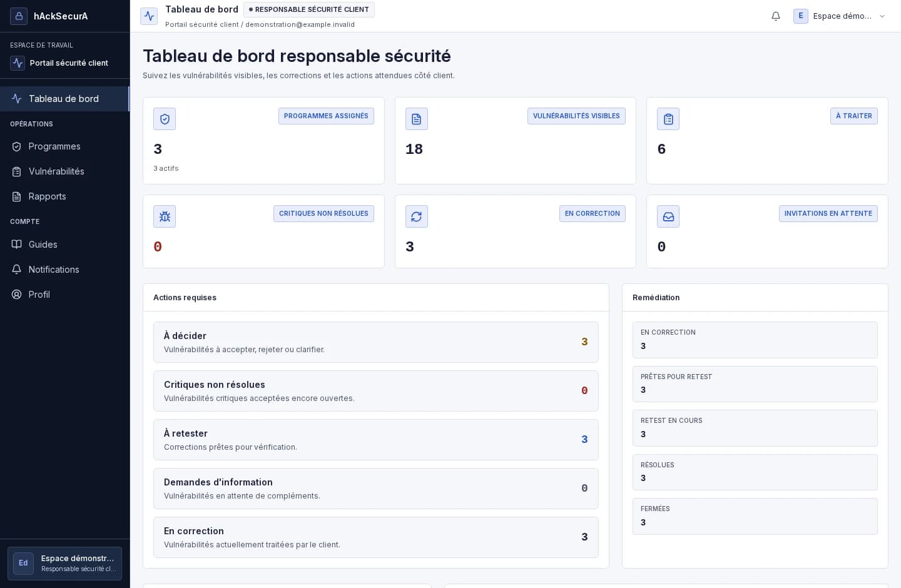Viewport: 901px width, 588px height.
Task: Click the En correction remediation tile
Action: pyautogui.click(x=755, y=340)
